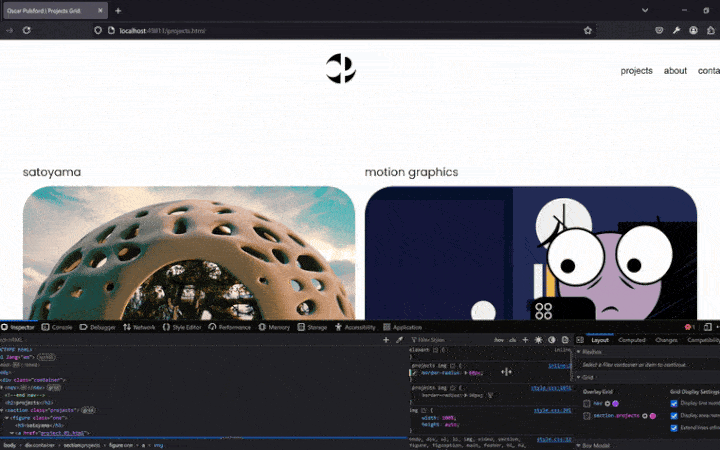Screen dimensions: 720x450
Task: Open the Firefox account icon
Action: point(693,30)
